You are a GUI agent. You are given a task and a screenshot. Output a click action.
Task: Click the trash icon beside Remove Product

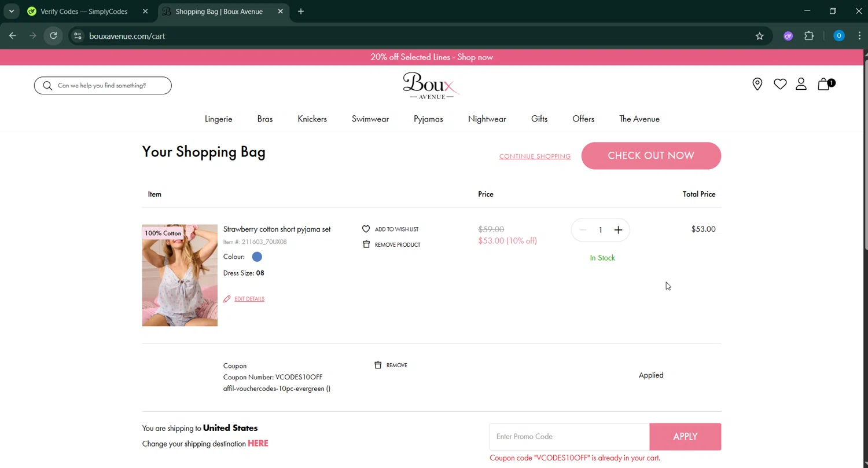[366, 244]
